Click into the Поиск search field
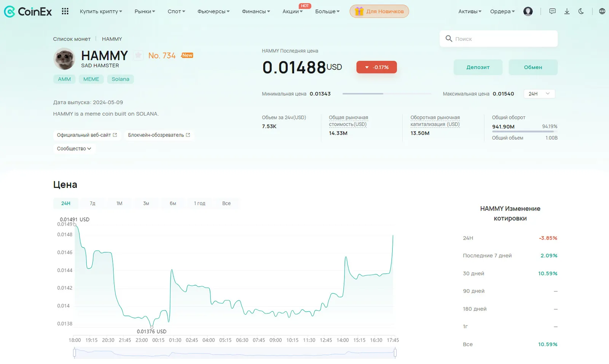Viewport: 609px width, 364px height. pos(499,39)
